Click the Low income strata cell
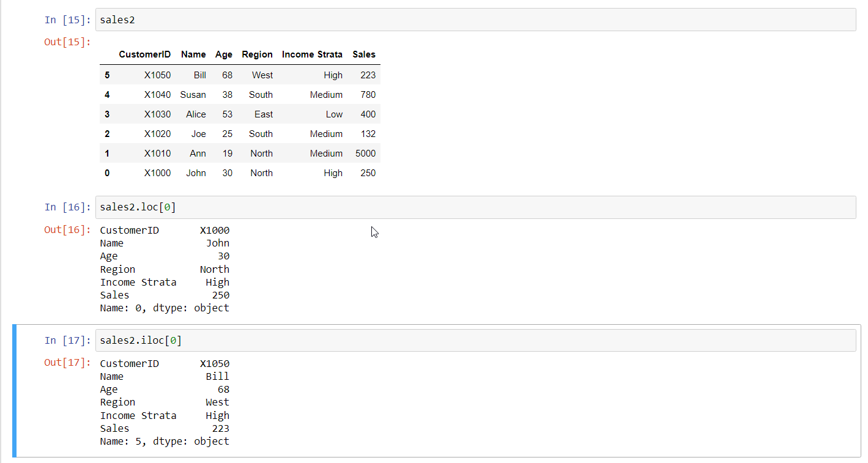Viewport: 868px width, 463px height. click(334, 114)
